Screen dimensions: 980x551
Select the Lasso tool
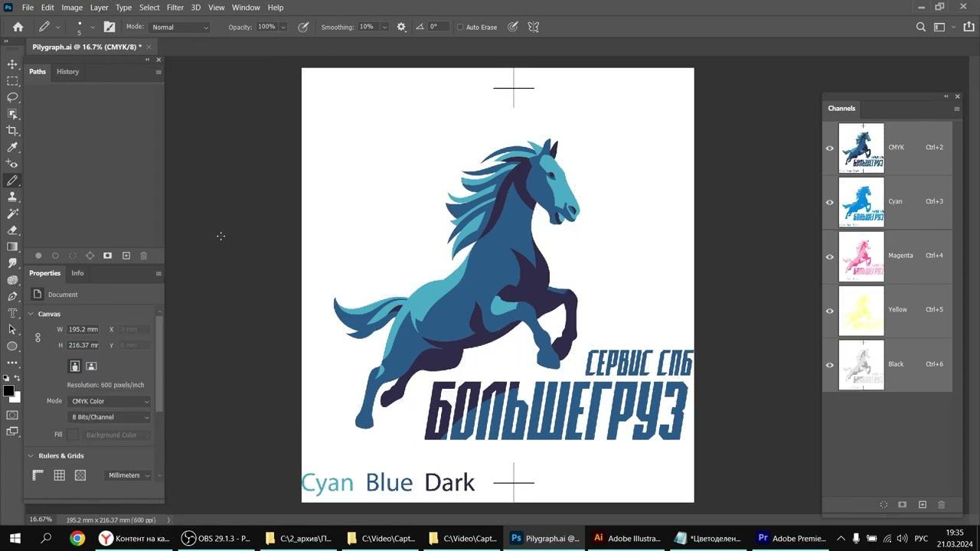pos(12,97)
